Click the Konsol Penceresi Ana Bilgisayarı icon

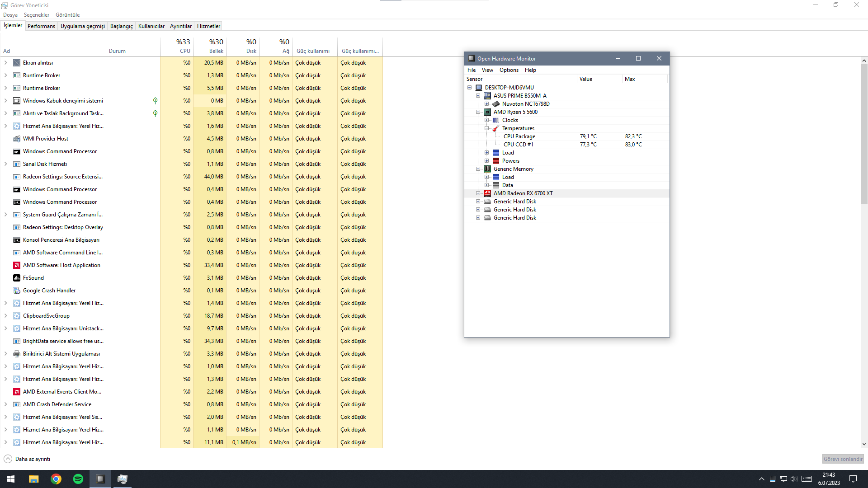(x=17, y=240)
